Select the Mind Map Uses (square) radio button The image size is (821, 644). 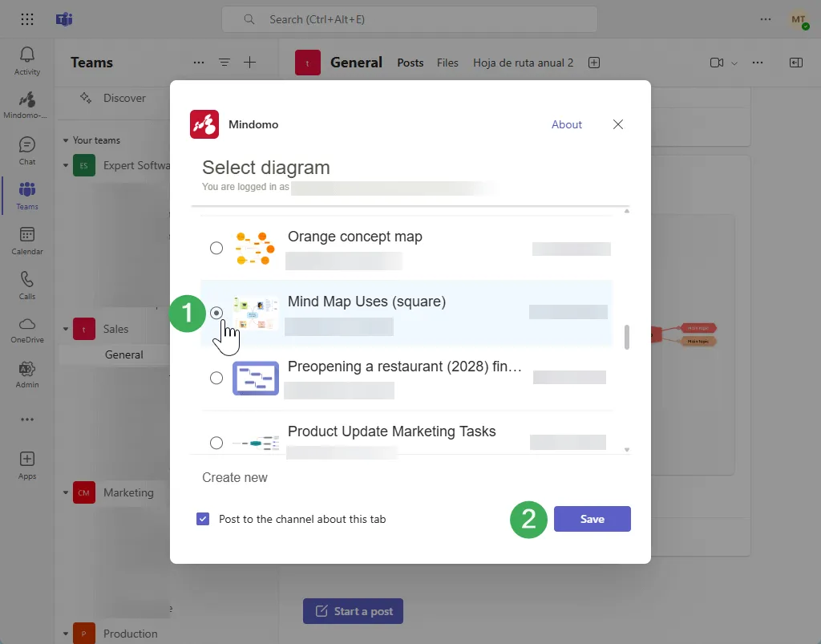[216, 313]
